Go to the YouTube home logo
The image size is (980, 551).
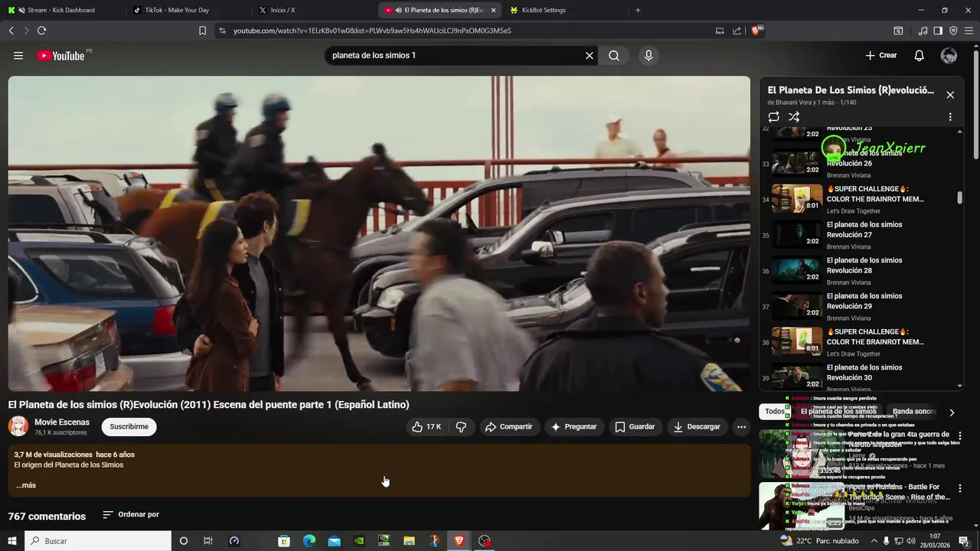click(x=60, y=56)
